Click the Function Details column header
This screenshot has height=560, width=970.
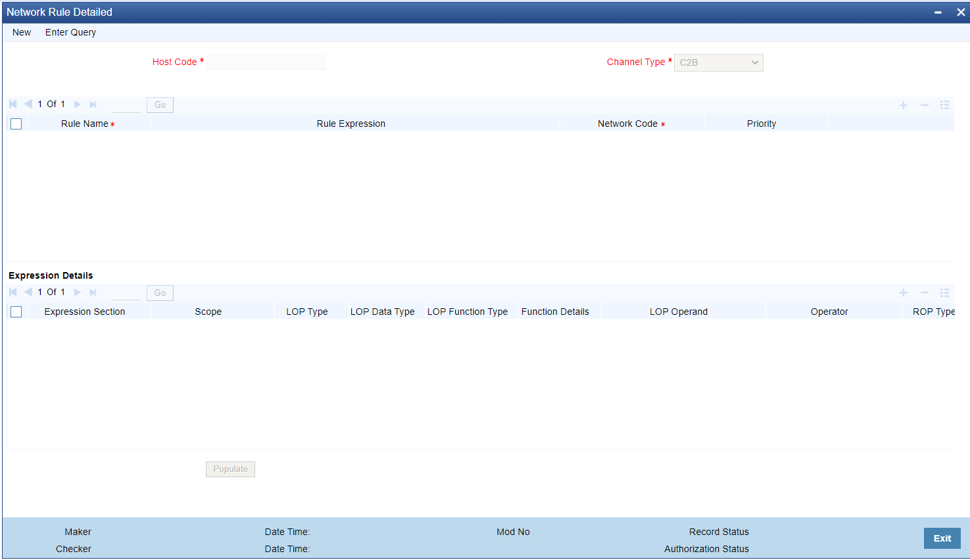coord(555,312)
